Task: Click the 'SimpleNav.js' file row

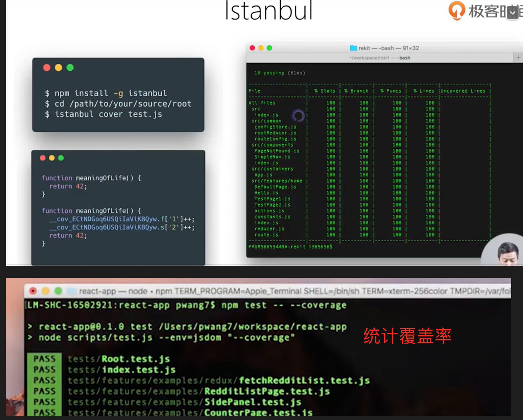Action: 273,157
